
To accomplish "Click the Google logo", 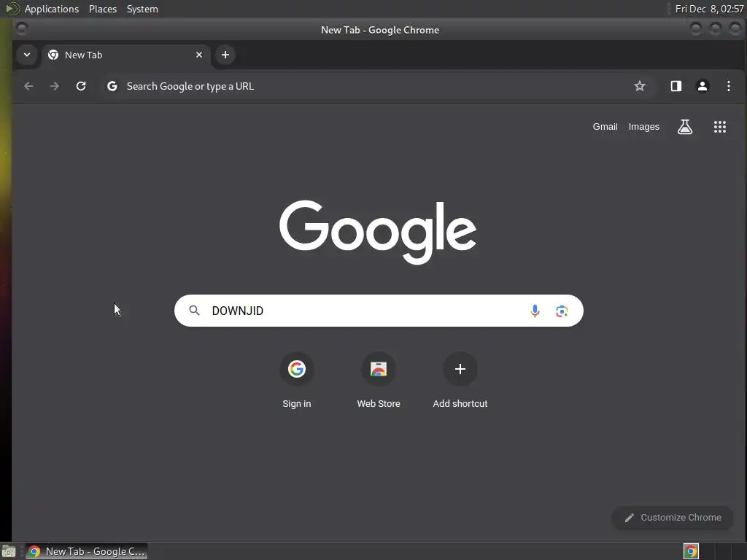I will [378, 232].
